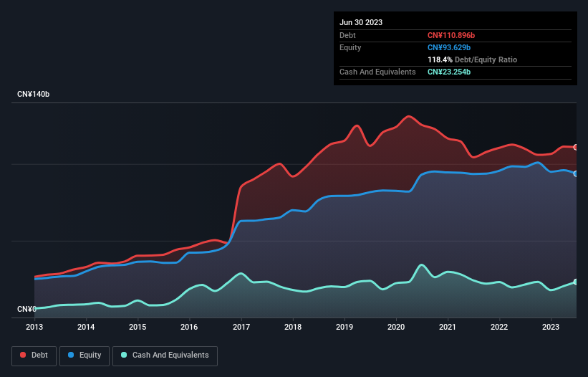
Task: Click the CN¥0 y-axis label
Action: click(x=26, y=309)
